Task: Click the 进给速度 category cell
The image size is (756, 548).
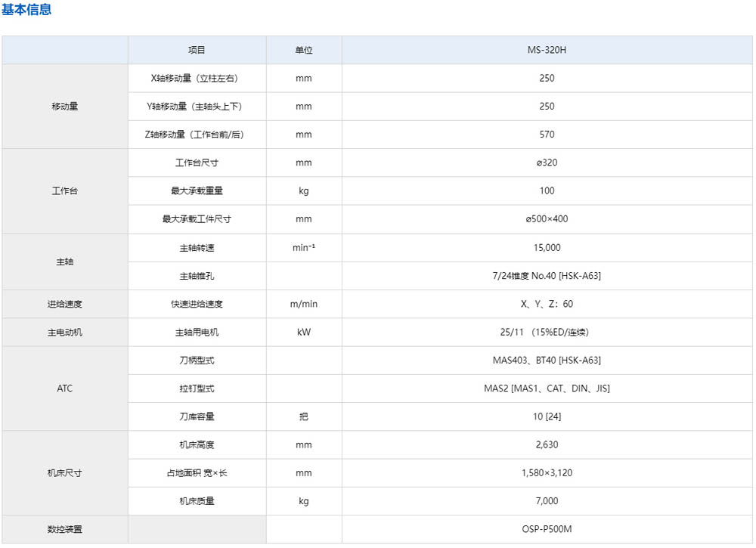Action: tap(65, 303)
